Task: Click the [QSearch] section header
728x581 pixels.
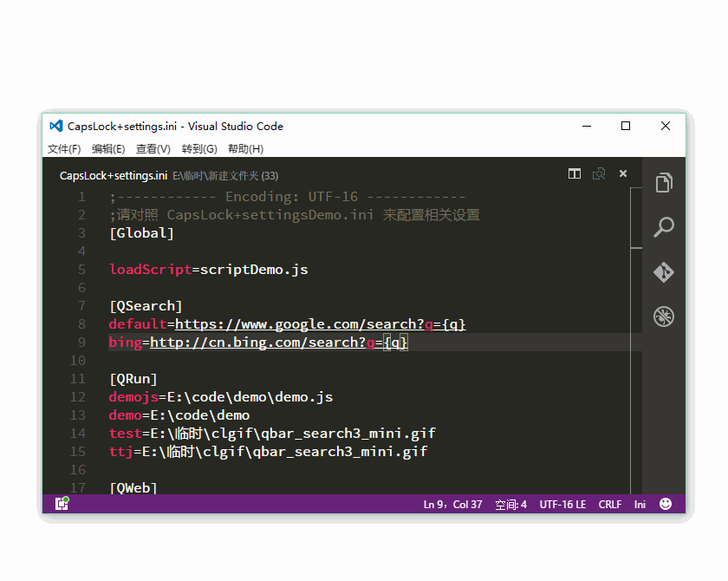Action: pos(146,306)
